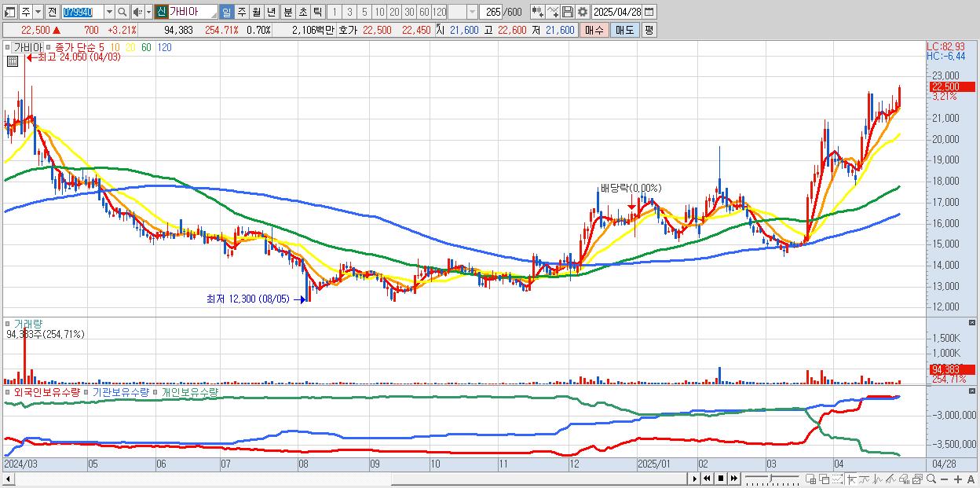Click the play button in bottom toolbar
Screen dimensions: 980x488
(695, 478)
